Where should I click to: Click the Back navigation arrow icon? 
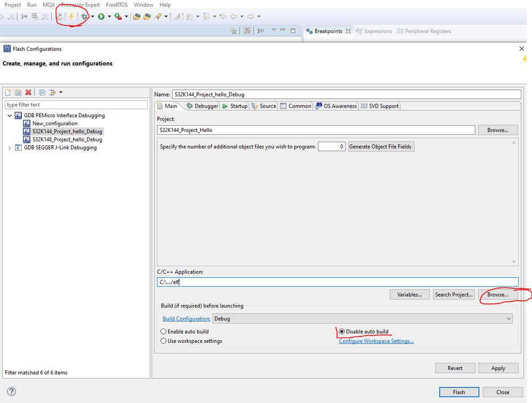[234, 17]
